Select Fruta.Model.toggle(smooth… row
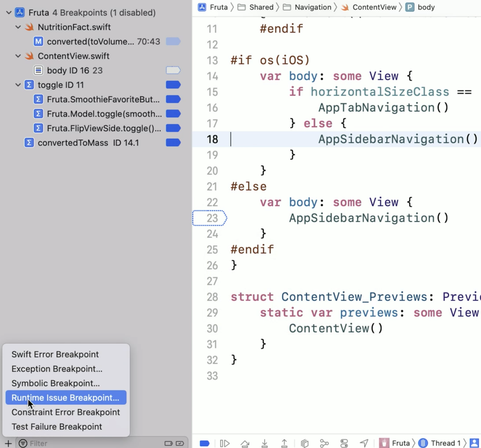The height and width of the screenshot is (448, 481). point(96,114)
